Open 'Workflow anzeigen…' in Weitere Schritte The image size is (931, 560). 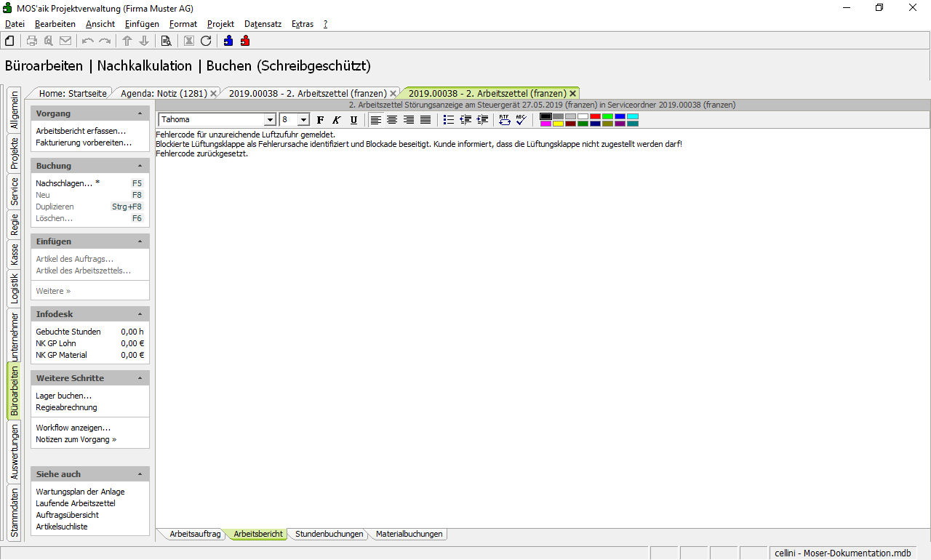[x=73, y=428]
